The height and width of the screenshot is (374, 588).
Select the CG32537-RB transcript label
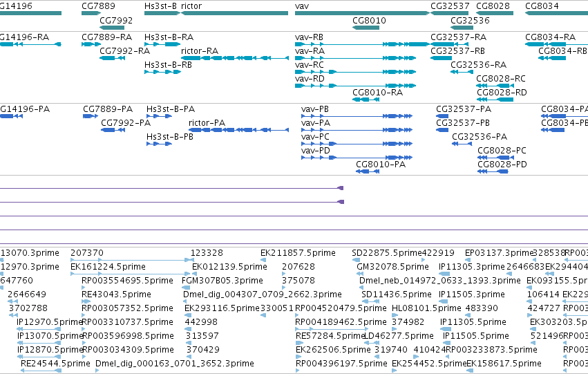457,51
